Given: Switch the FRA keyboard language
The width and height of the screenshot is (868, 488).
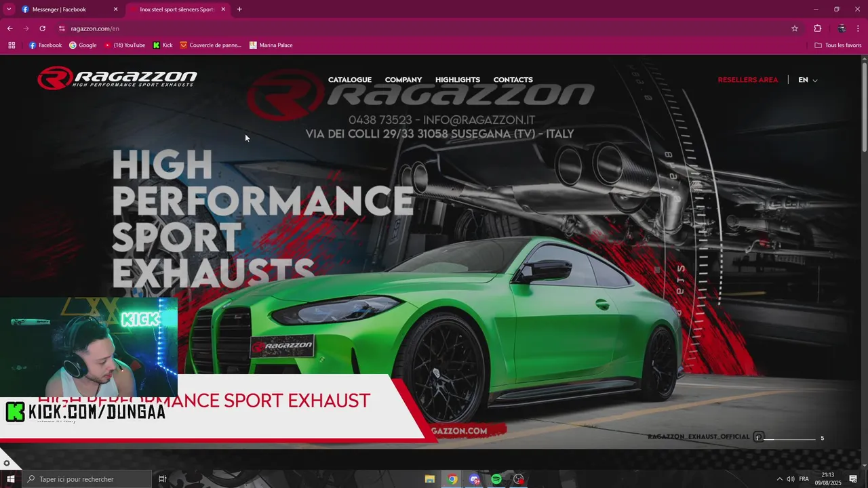Looking at the screenshot, I should coord(804,479).
